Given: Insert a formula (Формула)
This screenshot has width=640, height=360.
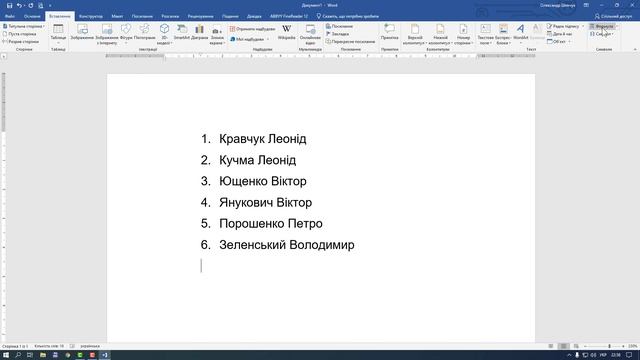Looking at the screenshot, I should (601, 26).
